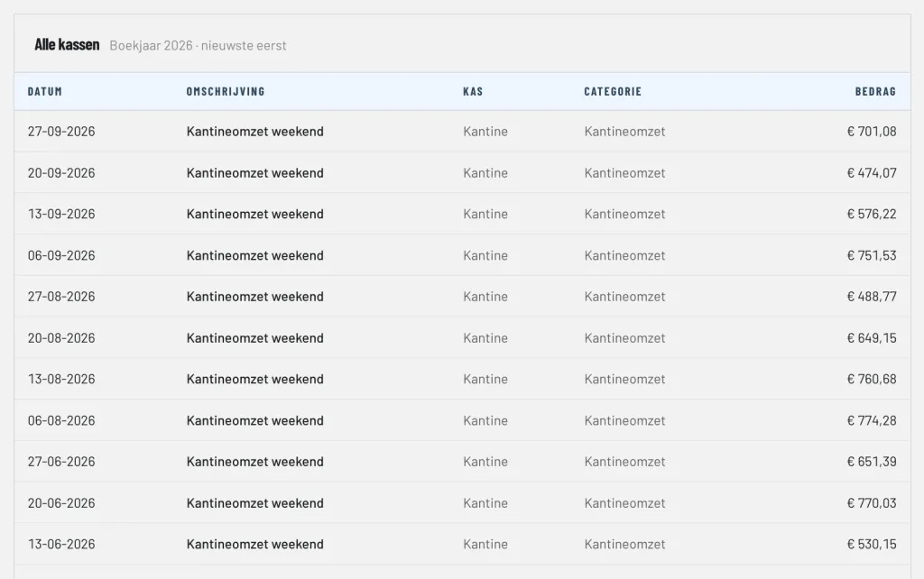Image resolution: width=924 pixels, height=579 pixels.
Task: Click amount € 530,15
Action: click(872, 544)
